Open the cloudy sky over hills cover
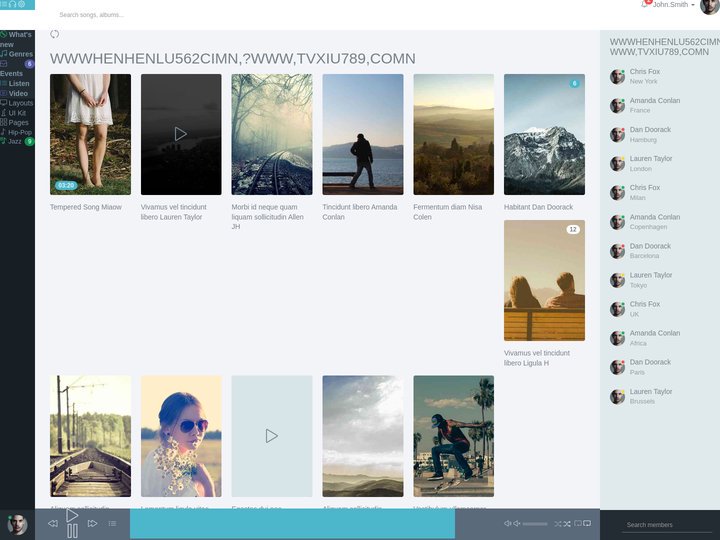Image resolution: width=720 pixels, height=540 pixels. click(x=363, y=436)
